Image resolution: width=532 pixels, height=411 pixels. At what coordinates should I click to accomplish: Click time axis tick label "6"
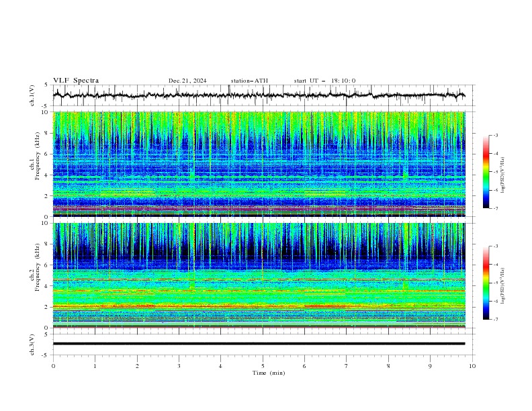click(x=304, y=366)
